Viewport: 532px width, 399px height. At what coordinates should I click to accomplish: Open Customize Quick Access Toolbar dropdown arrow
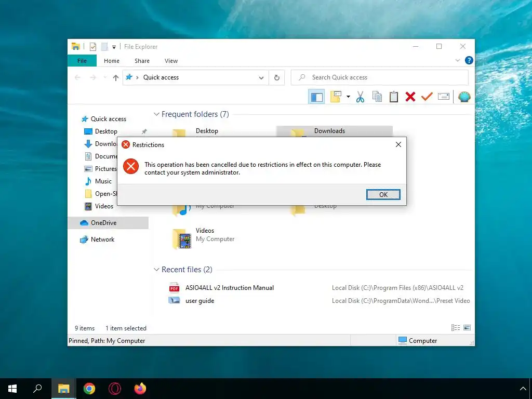click(114, 47)
